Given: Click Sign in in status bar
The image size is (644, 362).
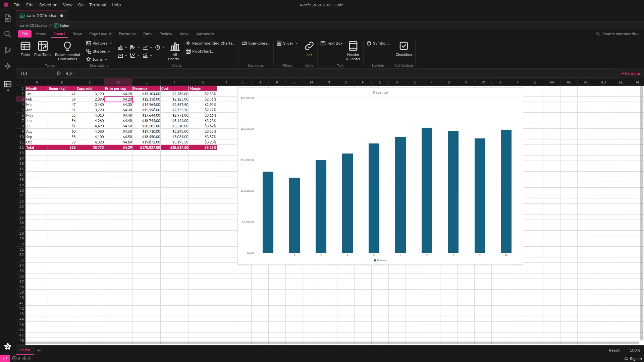Looking at the screenshot, I should pyautogui.click(x=633, y=359).
